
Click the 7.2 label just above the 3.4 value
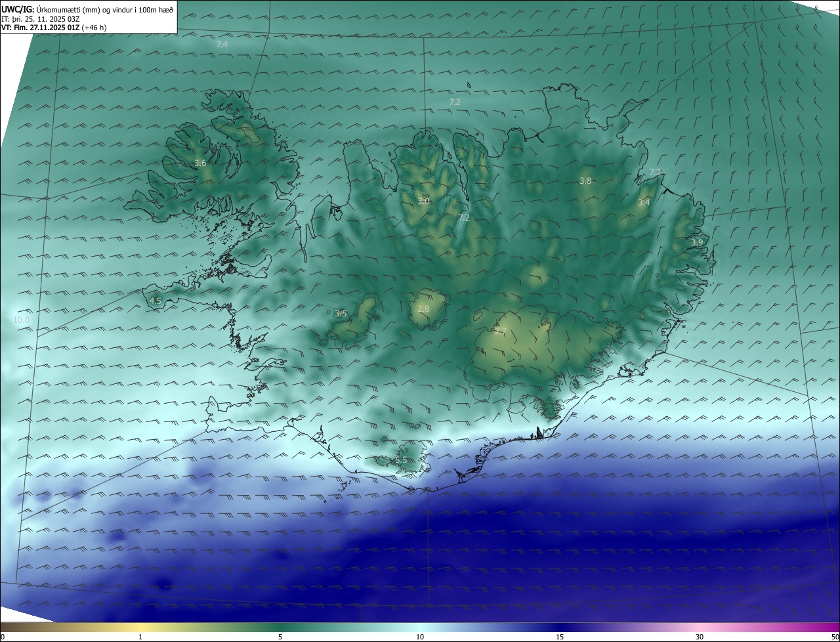coord(655,172)
